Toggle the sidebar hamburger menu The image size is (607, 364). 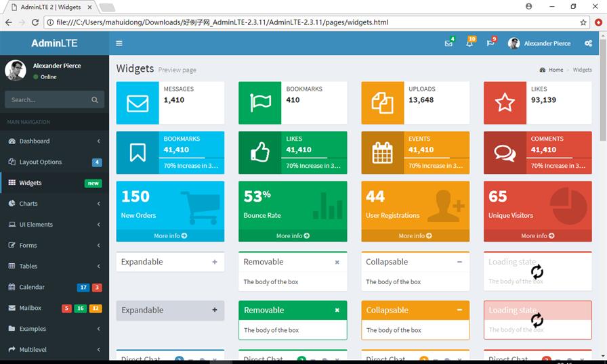[x=119, y=43]
